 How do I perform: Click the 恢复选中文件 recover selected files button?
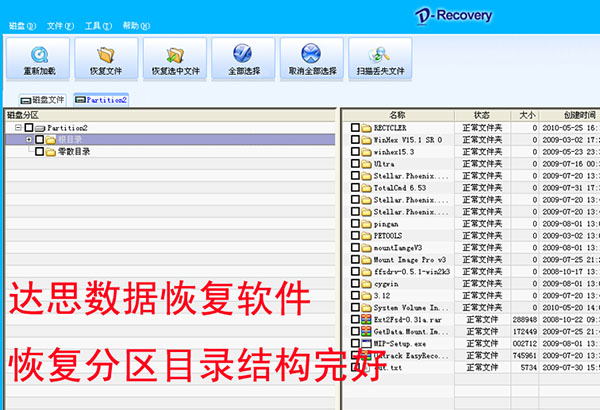(x=175, y=59)
